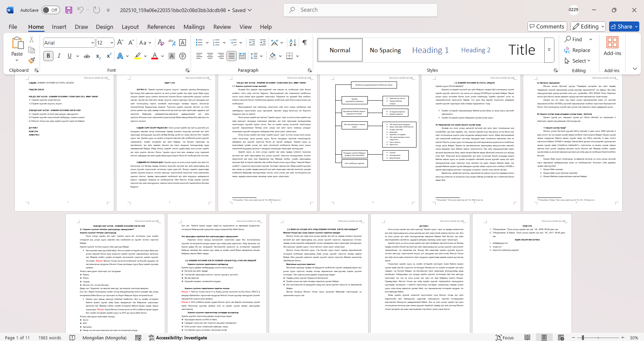Open the font name dropdown
Viewport: 644px width, 341px height.
[93, 43]
